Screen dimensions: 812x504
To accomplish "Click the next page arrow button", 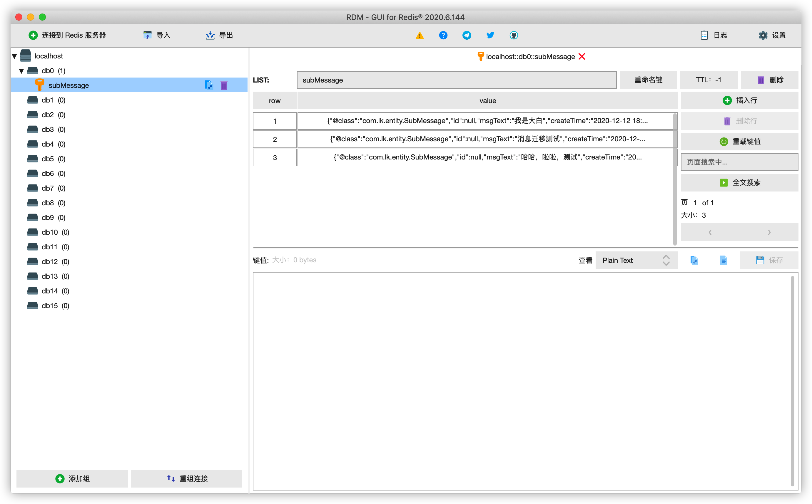I will [768, 232].
